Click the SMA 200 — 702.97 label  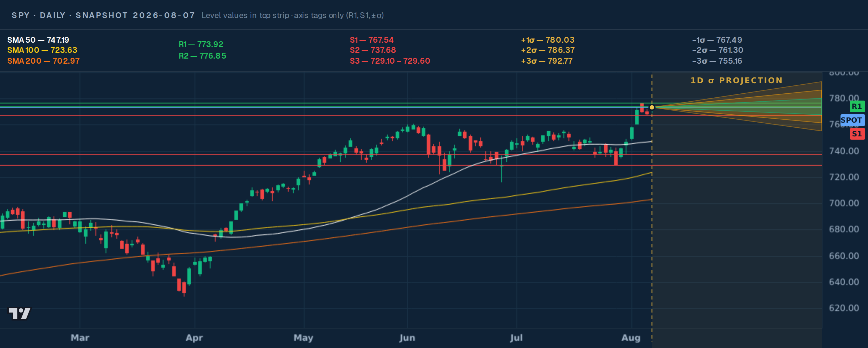tap(43, 61)
